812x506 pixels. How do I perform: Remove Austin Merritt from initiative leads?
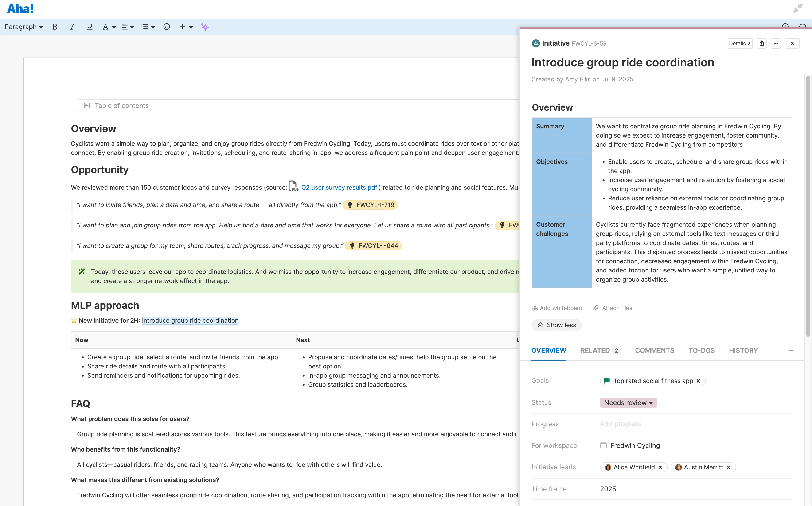pos(729,467)
